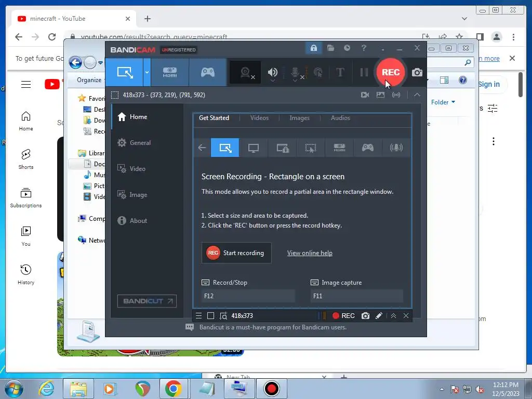Image resolution: width=532 pixels, height=399 pixels.
Task: Click the find window magnifier icon on recording bar
Action: pos(223,316)
